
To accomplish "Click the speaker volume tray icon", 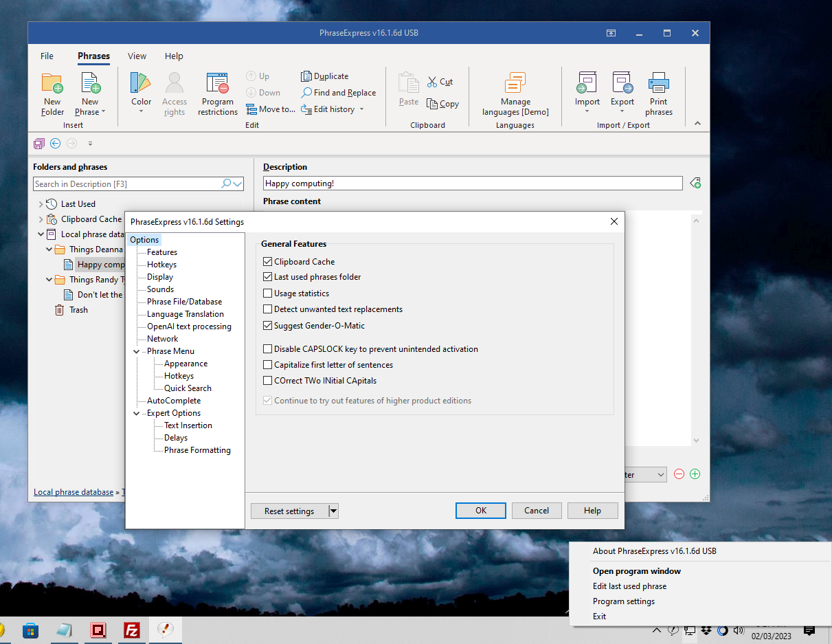I will point(739,630).
